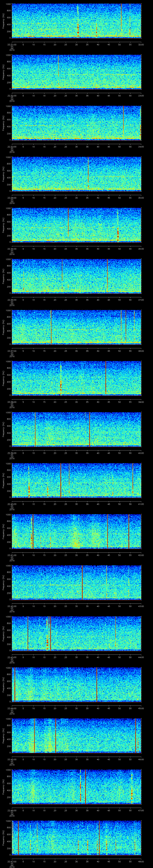Click the spectrogram panel starting at 22:45:00
Image resolution: width=153 pixels, height=868 pixels.
pos(77,735)
